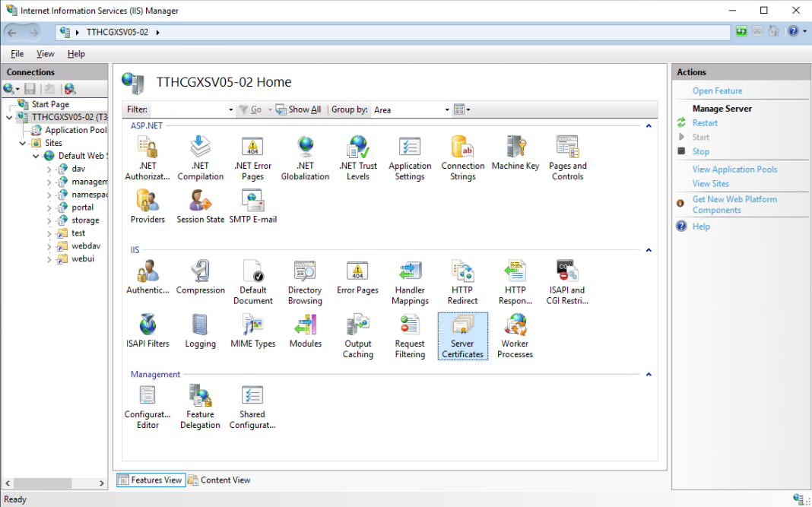This screenshot has height=507, width=812.
Task: Collapse the ASP.NET group
Action: pyautogui.click(x=649, y=126)
